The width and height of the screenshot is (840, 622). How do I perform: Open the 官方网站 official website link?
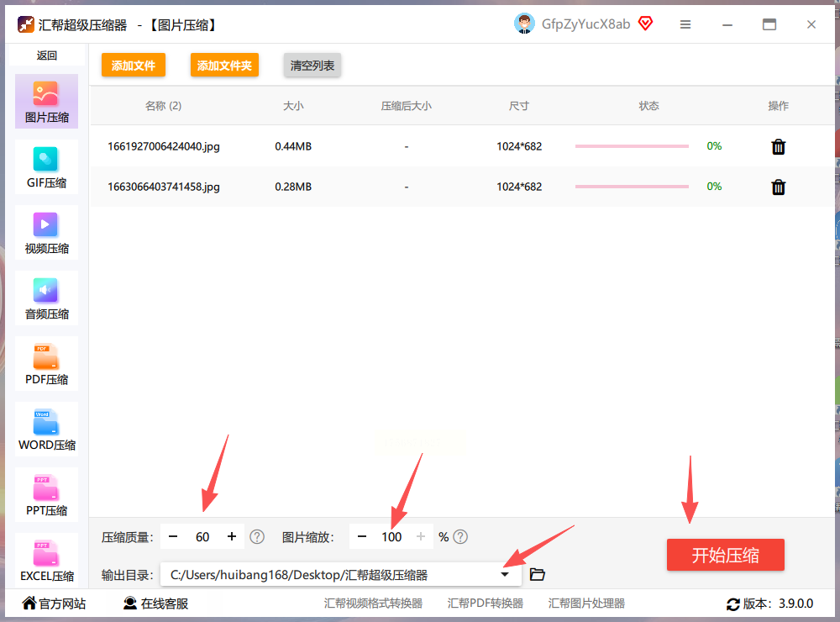pyautogui.click(x=54, y=604)
